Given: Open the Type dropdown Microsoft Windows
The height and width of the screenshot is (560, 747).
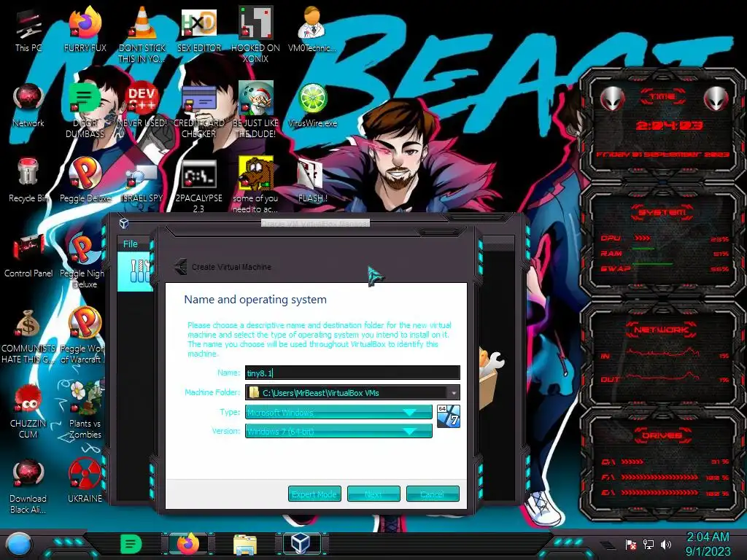Looking at the screenshot, I should (338, 412).
